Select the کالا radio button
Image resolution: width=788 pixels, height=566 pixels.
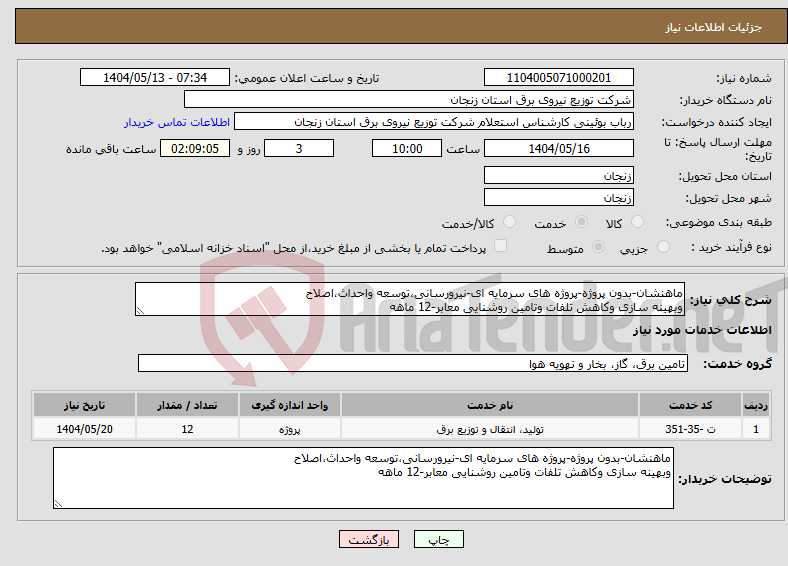(637, 222)
